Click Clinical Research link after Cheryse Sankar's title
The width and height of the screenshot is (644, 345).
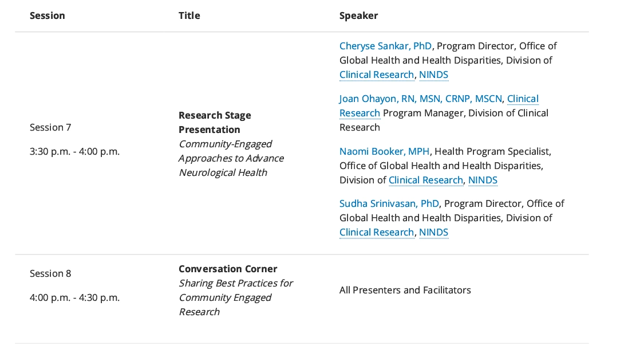376,75
